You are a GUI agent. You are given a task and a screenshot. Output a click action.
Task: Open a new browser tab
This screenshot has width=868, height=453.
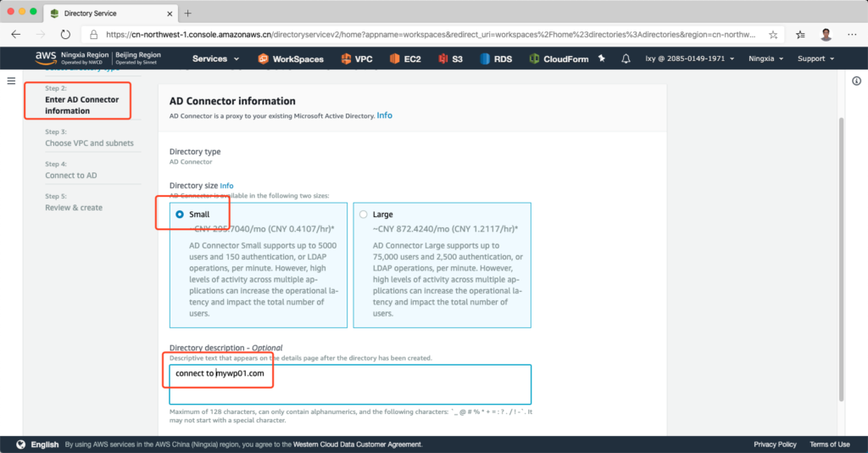(188, 13)
